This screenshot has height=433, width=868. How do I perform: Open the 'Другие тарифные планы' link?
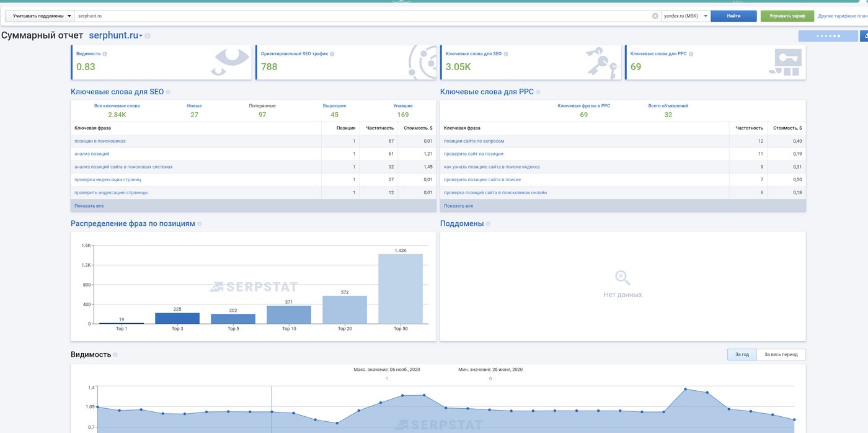[x=843, y=16]
